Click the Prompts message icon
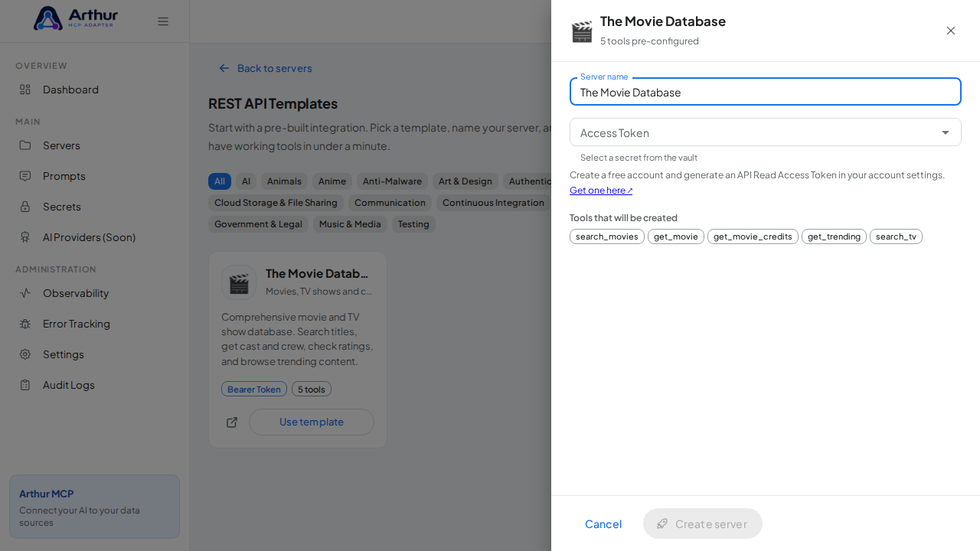Screen dimensions: 980x551 (25, 176)
